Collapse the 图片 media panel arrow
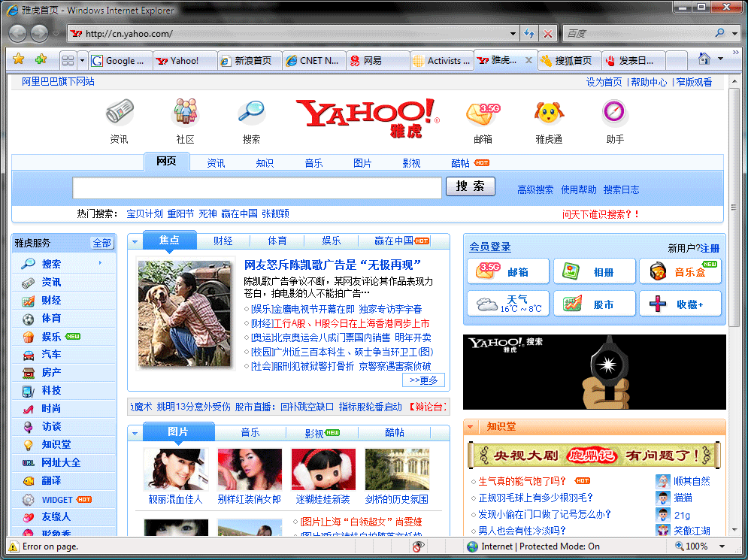 (x=135, y=433)
